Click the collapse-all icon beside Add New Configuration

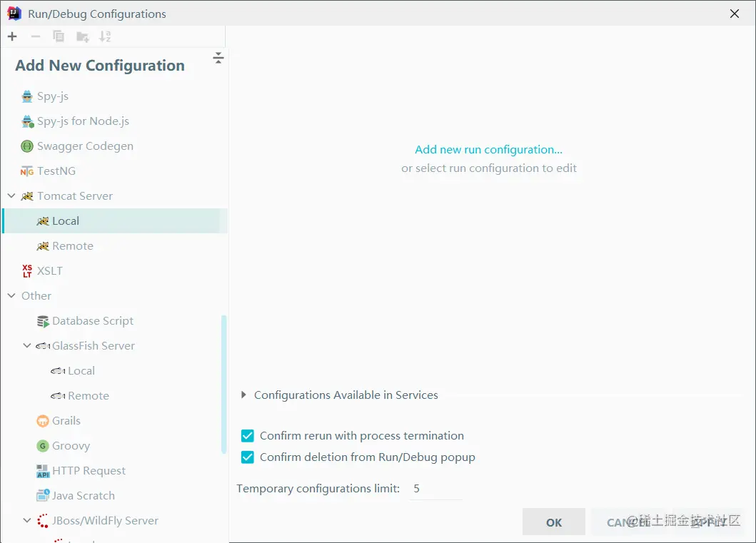(218, 58)
